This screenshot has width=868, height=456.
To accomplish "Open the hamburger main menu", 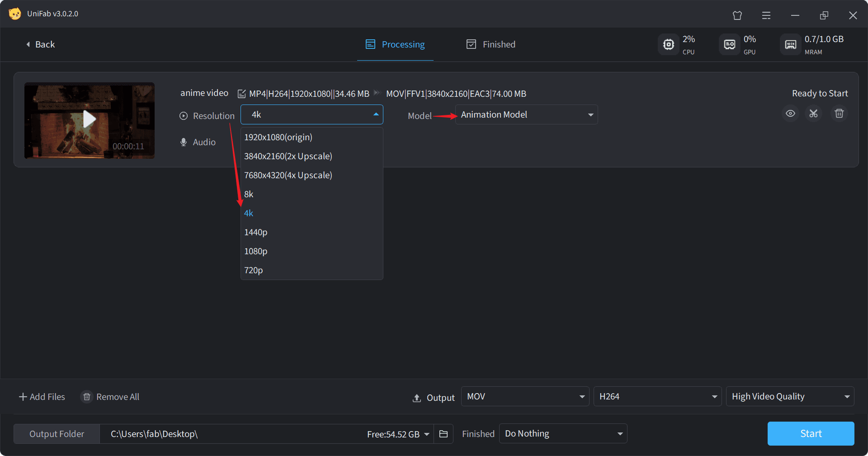I will tap(766, 15).
